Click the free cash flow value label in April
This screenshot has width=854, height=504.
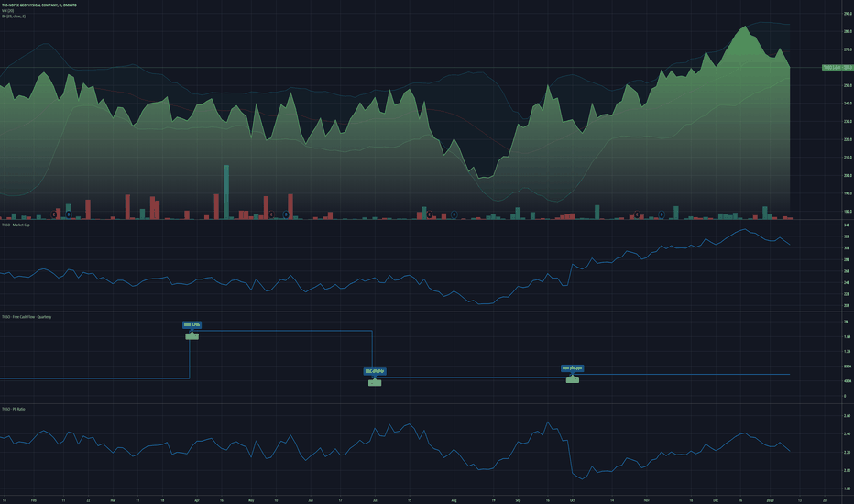point(192,324)
